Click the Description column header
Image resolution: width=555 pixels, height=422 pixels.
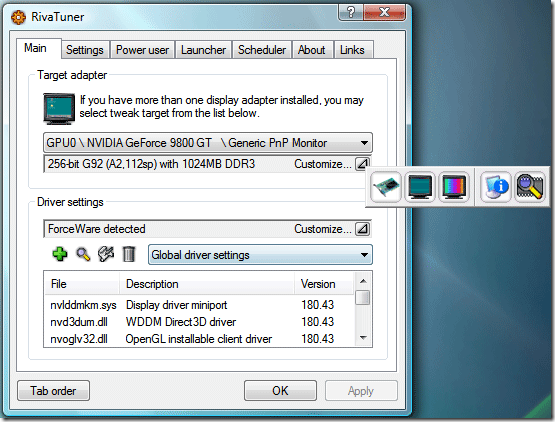point(207,284)
